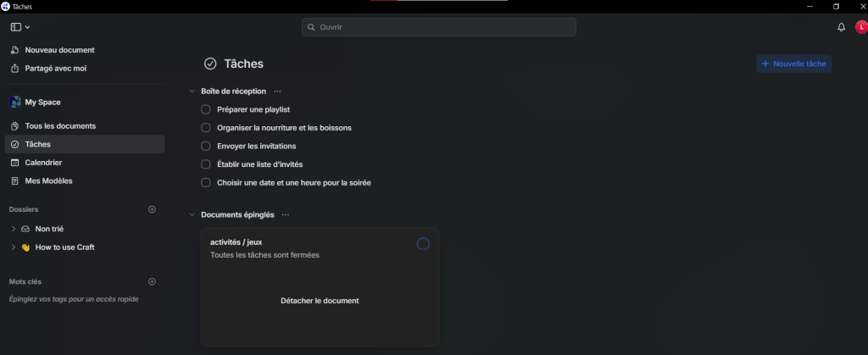Expand the 'How to use Craft' folder
Viewport: 868px width, 355px height.
tap(14, 247)
